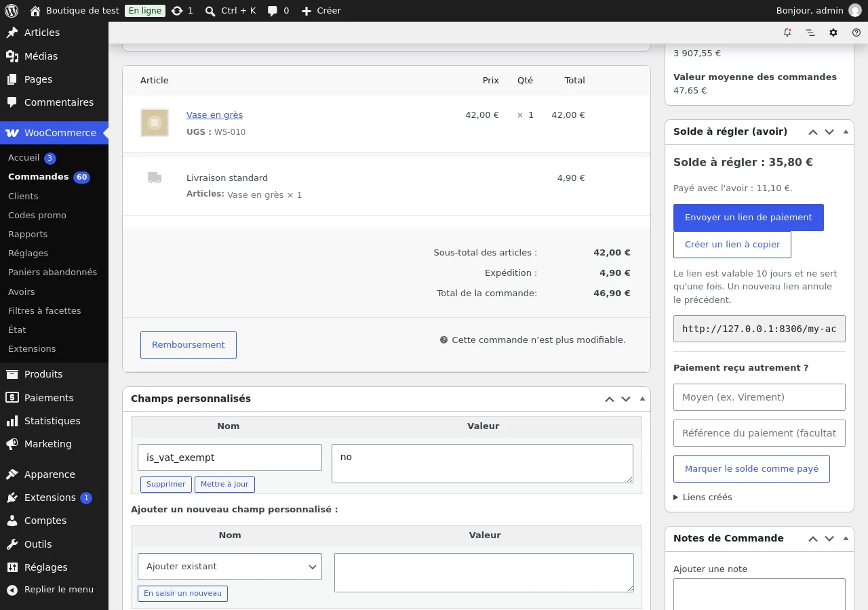868x610 pixels.
Task: Move Champs personnalisés panel down
Action: [x=626, y=399]
